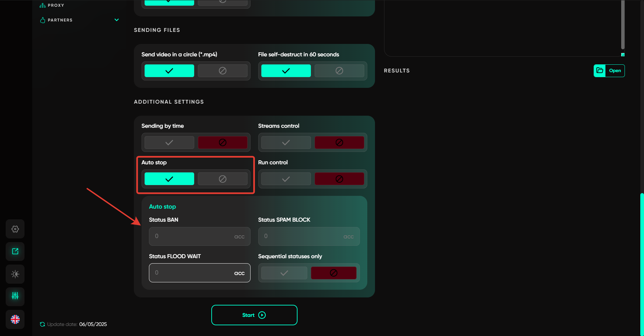Image resolution: width=644 pixels, height=336 pixels.
Task: Click the Status BAN input field
Action: pyautogui.click(x=193, y=236)
